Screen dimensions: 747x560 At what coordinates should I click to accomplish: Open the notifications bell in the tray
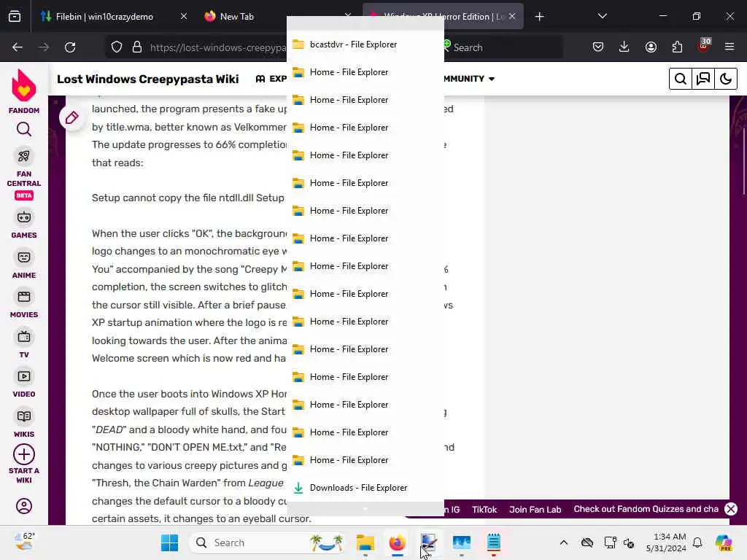[x=697, y=542]
